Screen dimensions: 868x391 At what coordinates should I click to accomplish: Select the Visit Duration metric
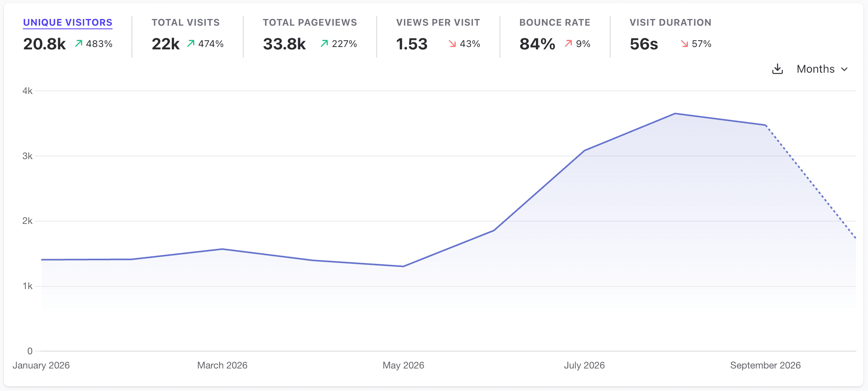671,23
